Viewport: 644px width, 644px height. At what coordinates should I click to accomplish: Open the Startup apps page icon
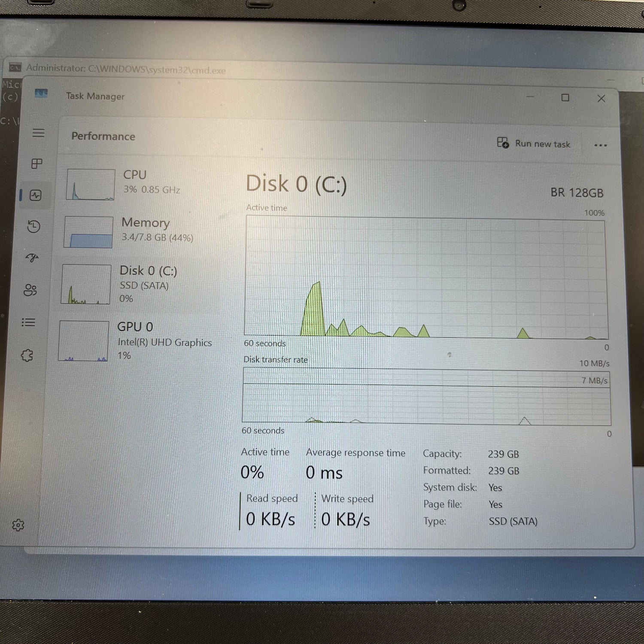click(32, 258)
